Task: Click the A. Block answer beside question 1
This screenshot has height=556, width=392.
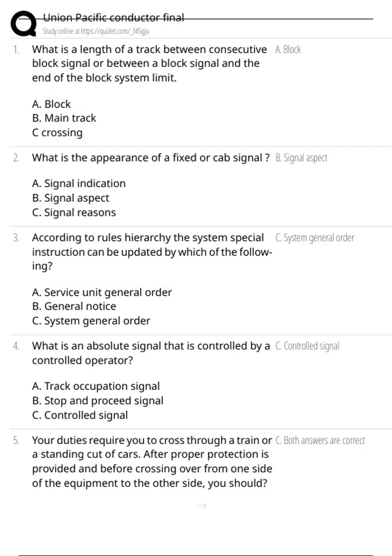Action: pyautogui.click(x=288, y=49)
